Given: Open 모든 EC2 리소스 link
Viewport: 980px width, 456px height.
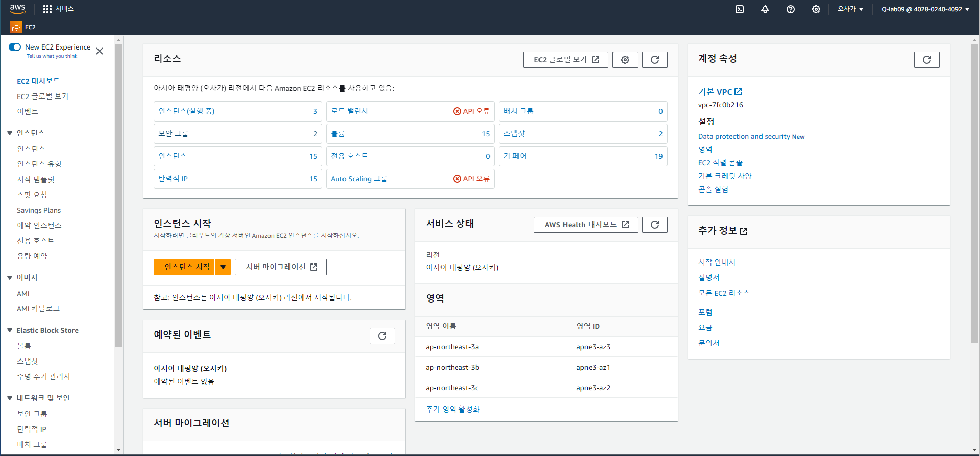Looking at the screenshot, I should 724,293.
